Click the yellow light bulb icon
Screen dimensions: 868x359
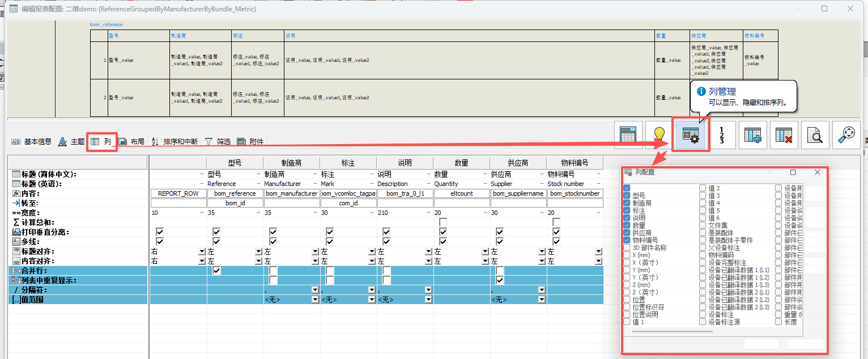(659, 135)
